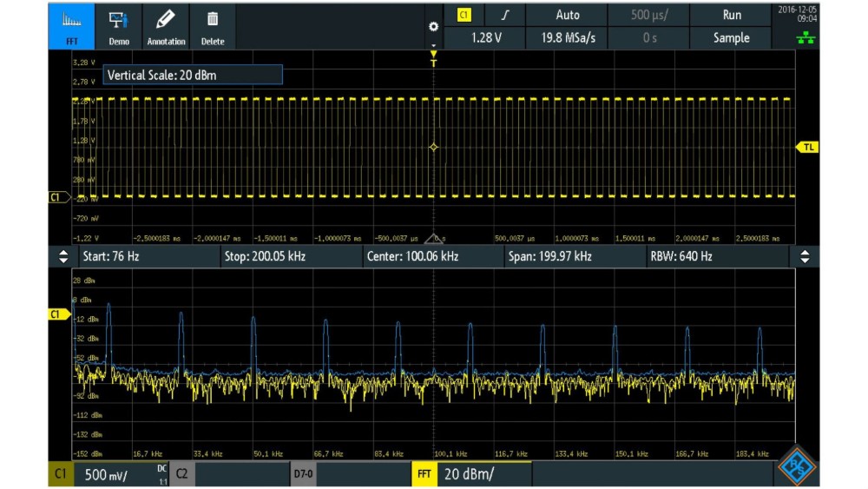
Task: Open the Demo toolbar item
Action: point(118,27)
